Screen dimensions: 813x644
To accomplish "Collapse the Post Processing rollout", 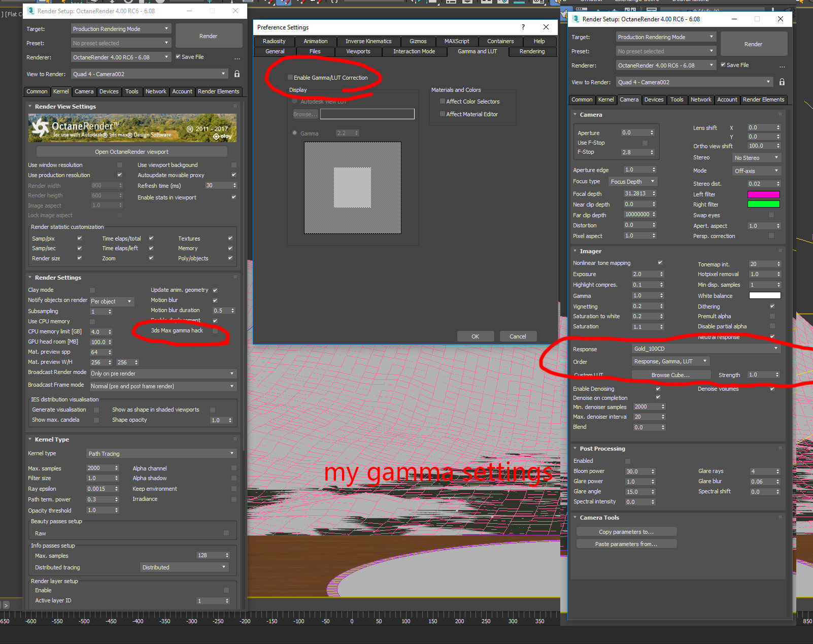I will pos(602,449).
